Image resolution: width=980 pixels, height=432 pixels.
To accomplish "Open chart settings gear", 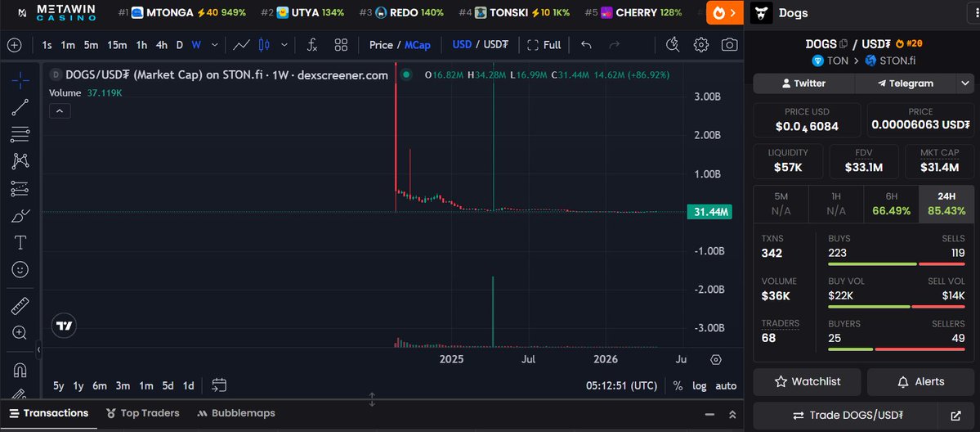I will click(700, 45).
